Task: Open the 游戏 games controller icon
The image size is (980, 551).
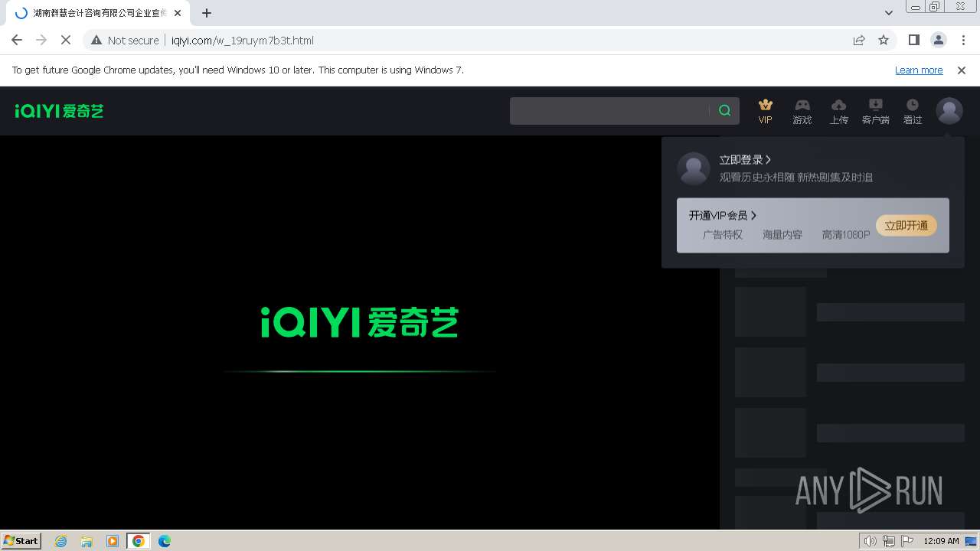Action: 802,111
